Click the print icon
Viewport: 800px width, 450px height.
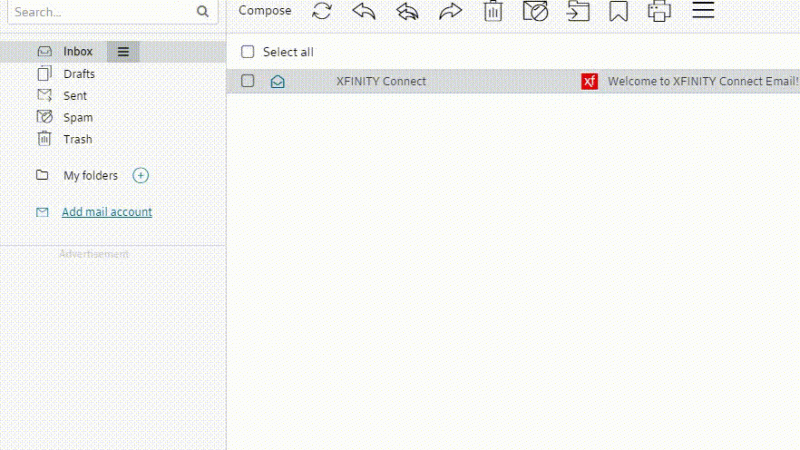coord(659,11)
